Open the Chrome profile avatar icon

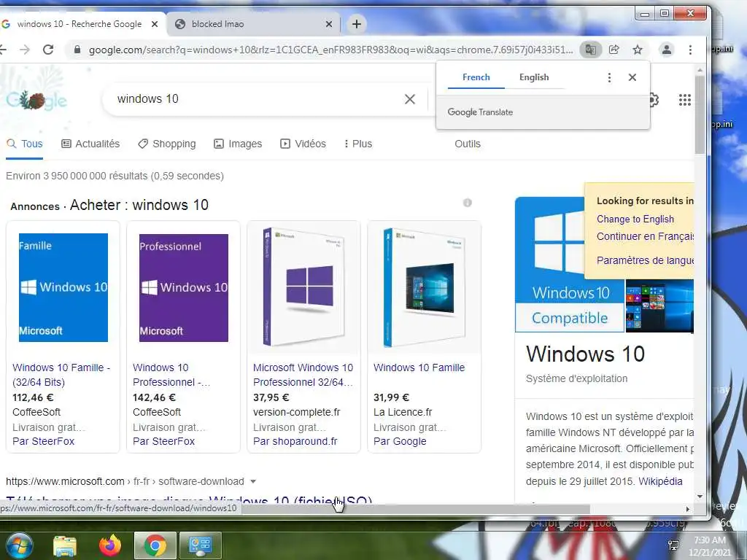pyautogui.click(x=667, y=50)
